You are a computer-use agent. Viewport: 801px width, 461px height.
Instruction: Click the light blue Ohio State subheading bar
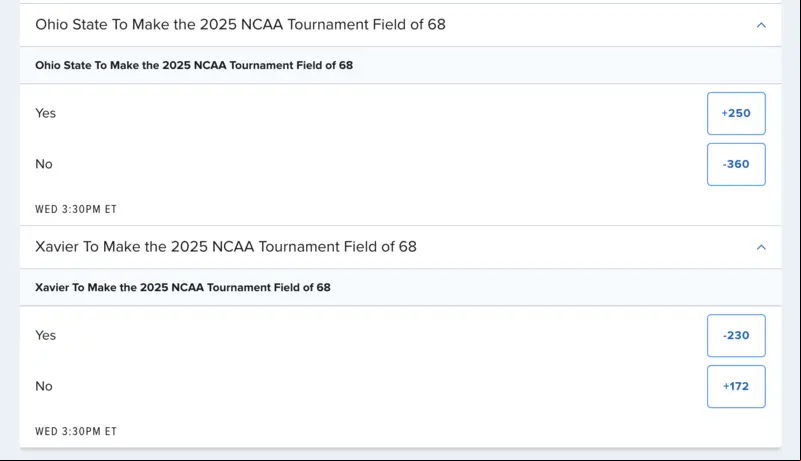[x=400, y=65]
